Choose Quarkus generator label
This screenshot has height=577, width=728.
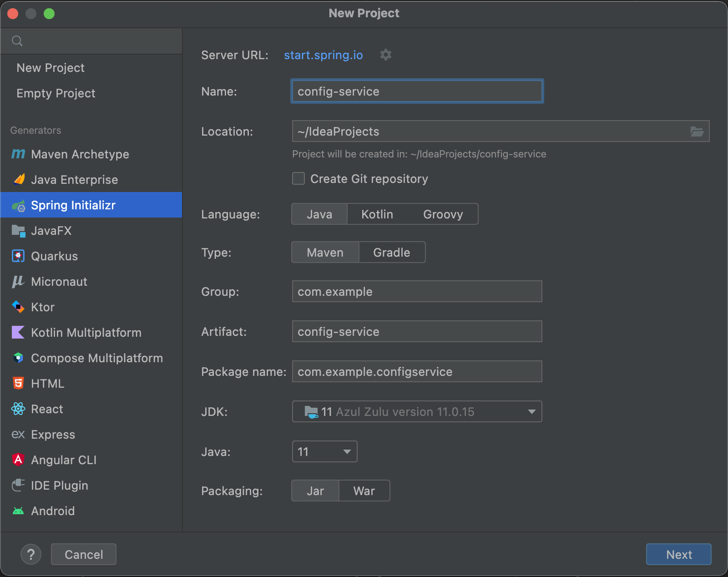coord(55,256)
